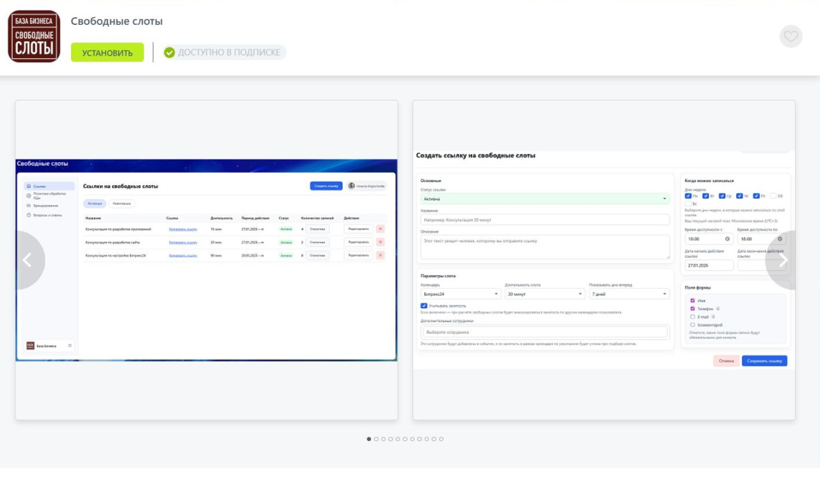Check the E-mail form field checkbox
The height and width of the screenshot is (504, 820).
[693, 316]
